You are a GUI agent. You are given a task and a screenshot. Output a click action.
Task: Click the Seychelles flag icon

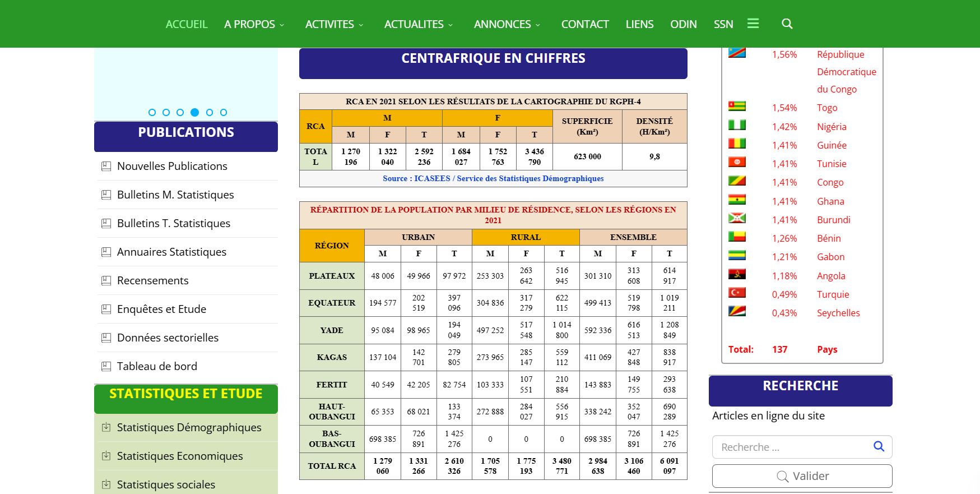click(x=737, y=311)
